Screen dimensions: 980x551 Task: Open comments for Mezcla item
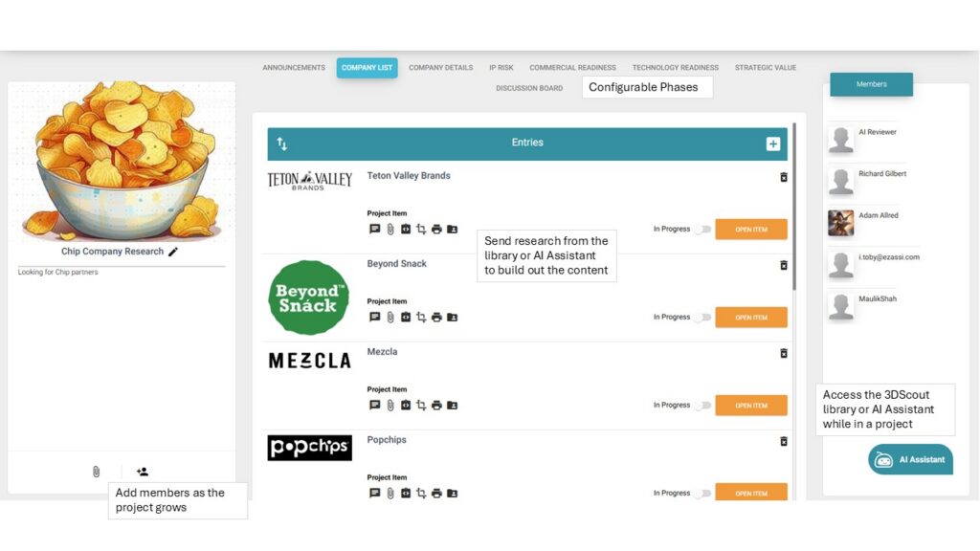tap(374, 406)
